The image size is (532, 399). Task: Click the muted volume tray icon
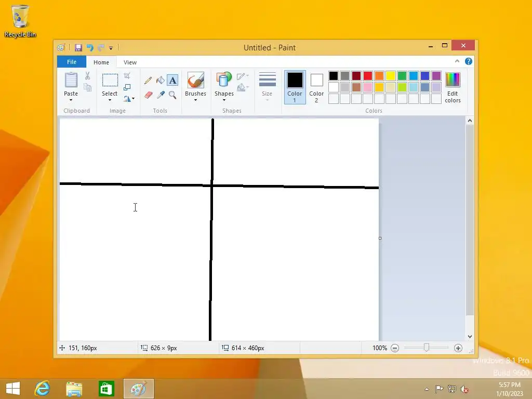click(464, 389)
